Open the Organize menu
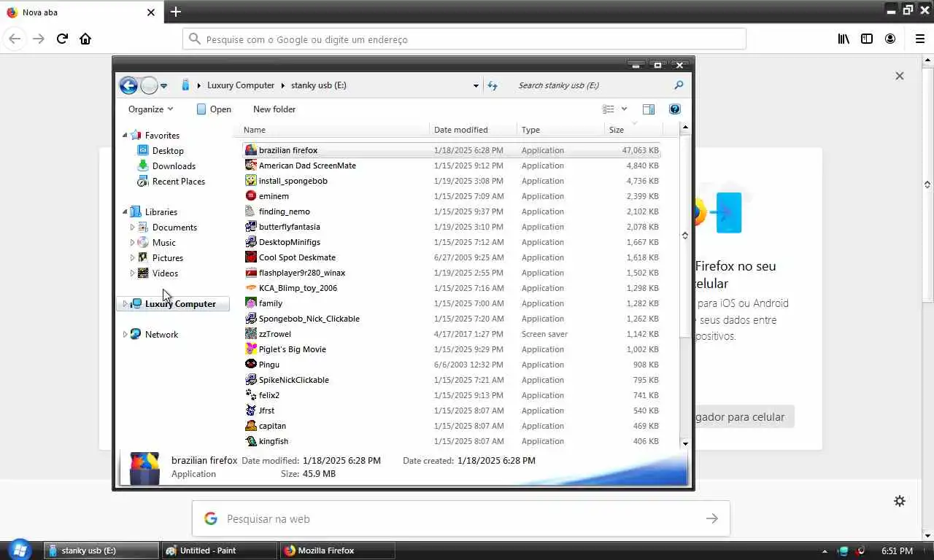The image size is (934, 560). [x=150, y=109]
